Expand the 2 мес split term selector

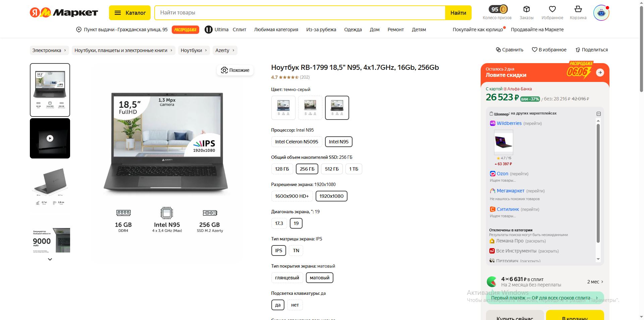point(595,282)
